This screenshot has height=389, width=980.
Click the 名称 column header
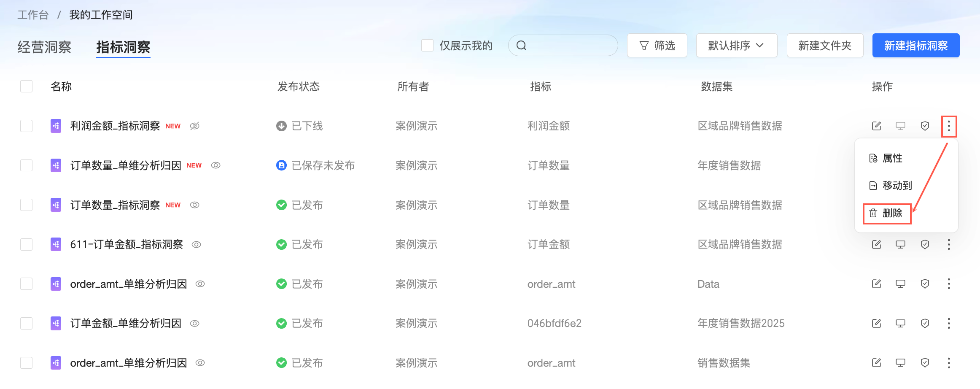click(61, 86)
